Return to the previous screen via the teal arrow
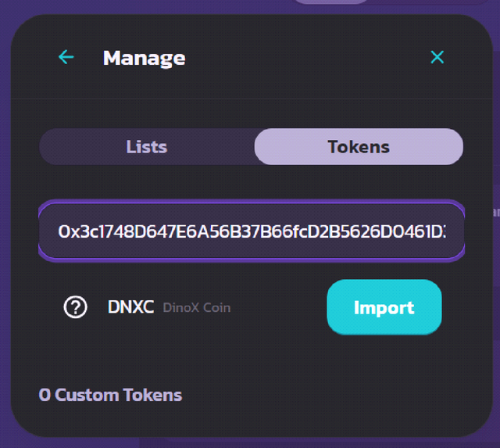Screen dimensions: 500x448 pos(66,57)
